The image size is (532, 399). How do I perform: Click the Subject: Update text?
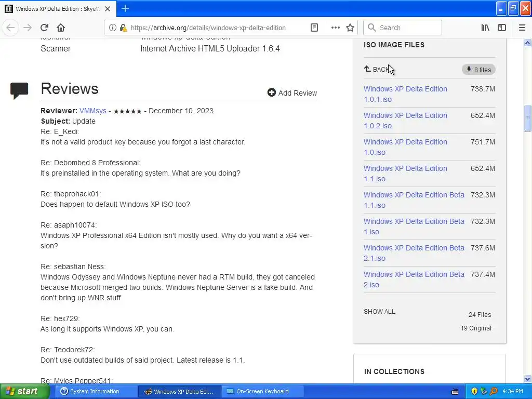tap(68, 121)
